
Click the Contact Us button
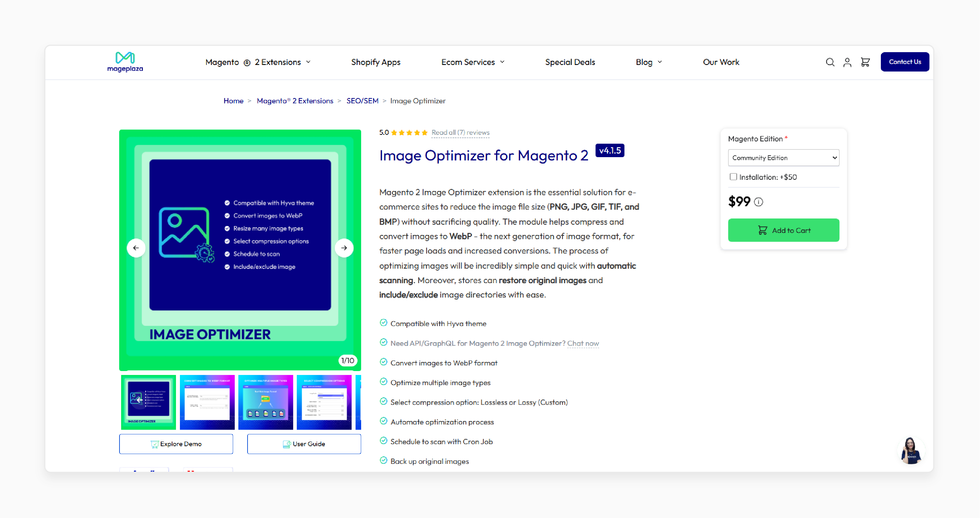(905, 62)
